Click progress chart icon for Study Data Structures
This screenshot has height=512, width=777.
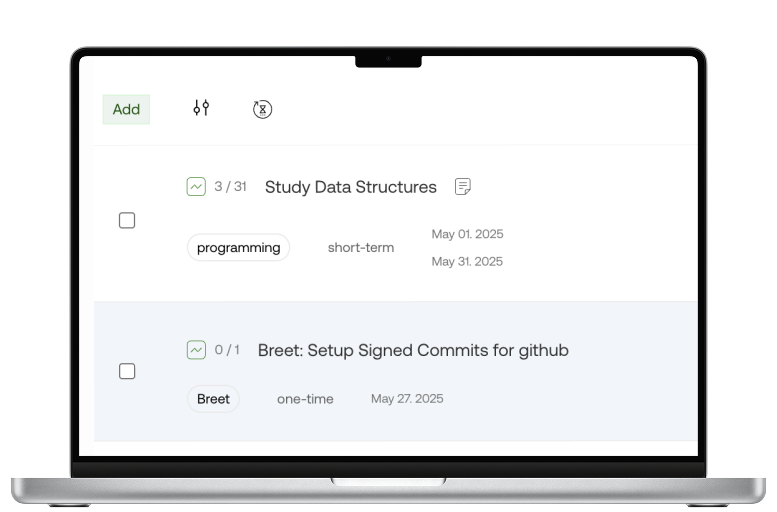pyautogui.click(x=196, y=187)
